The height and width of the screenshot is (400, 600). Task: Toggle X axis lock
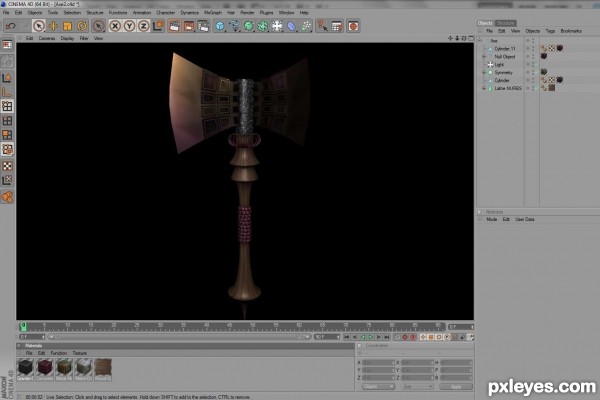(x=115, y=26)
